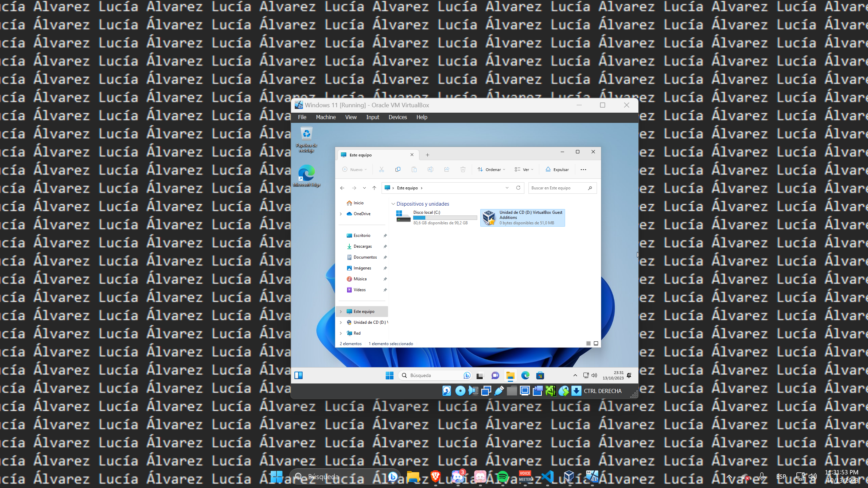Click the optical drive icon in VirtualBox status bar
The image size is (868, 488).
coord(460,391)
